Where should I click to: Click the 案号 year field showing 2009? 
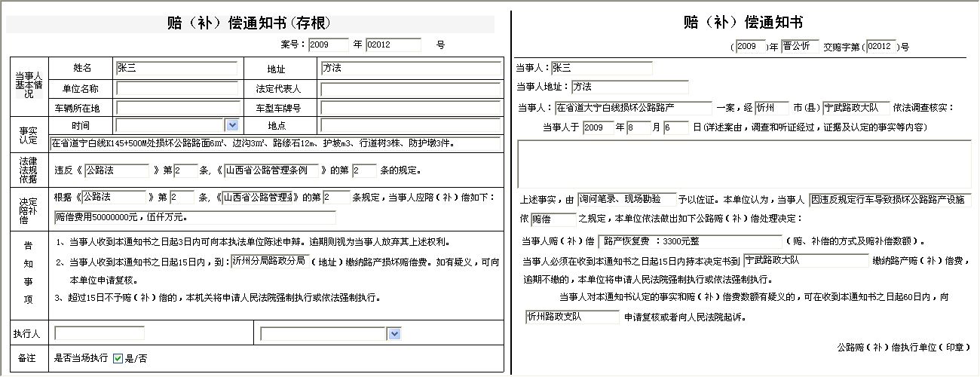329,44
